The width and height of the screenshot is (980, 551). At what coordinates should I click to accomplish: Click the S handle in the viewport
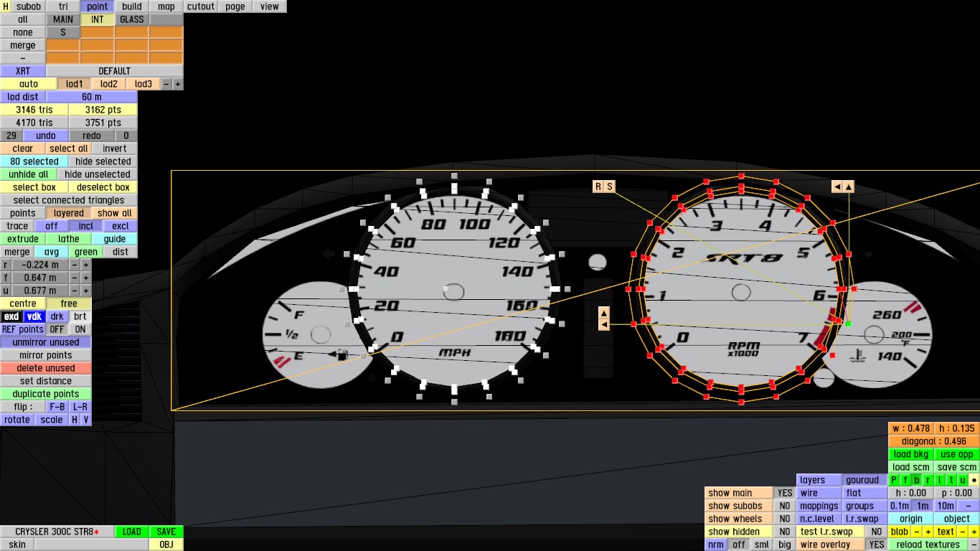click(x=610, y=187)
